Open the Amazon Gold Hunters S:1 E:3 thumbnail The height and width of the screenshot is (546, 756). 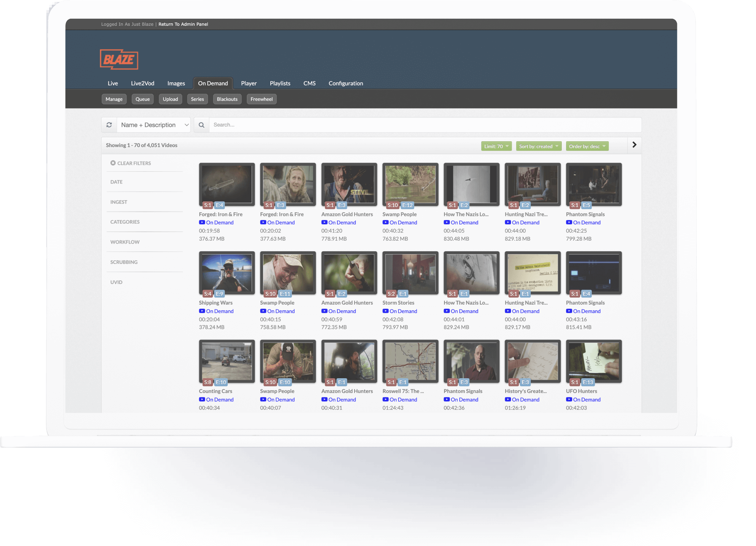pyautogui.click(x=349, y=184)
